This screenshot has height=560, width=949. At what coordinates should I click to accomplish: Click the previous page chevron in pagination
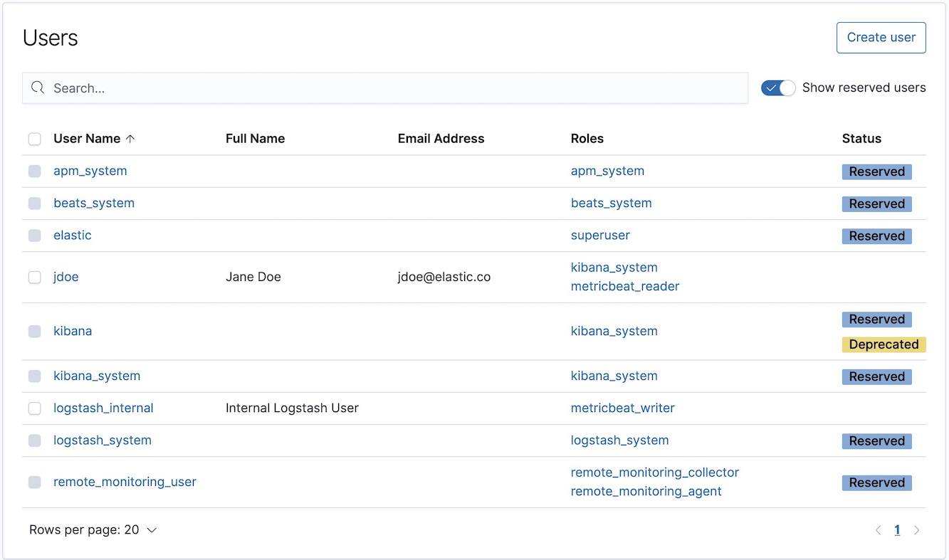(x=878, y=529)
